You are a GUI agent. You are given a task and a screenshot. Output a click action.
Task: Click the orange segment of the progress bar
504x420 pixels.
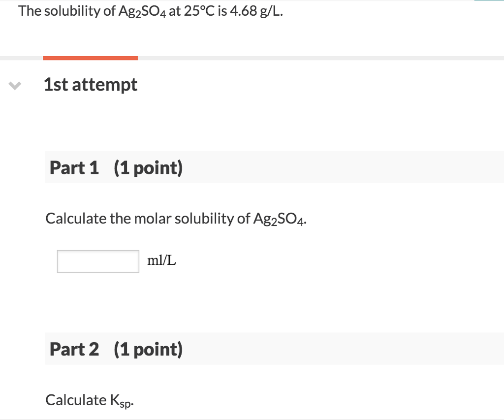[90, 58]
